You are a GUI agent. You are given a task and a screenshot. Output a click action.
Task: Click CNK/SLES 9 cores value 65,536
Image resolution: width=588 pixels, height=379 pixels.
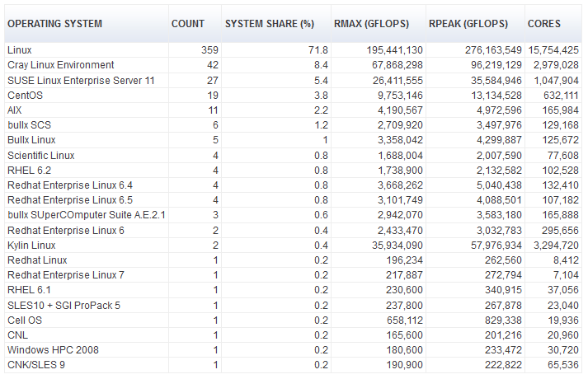(563, 365)
